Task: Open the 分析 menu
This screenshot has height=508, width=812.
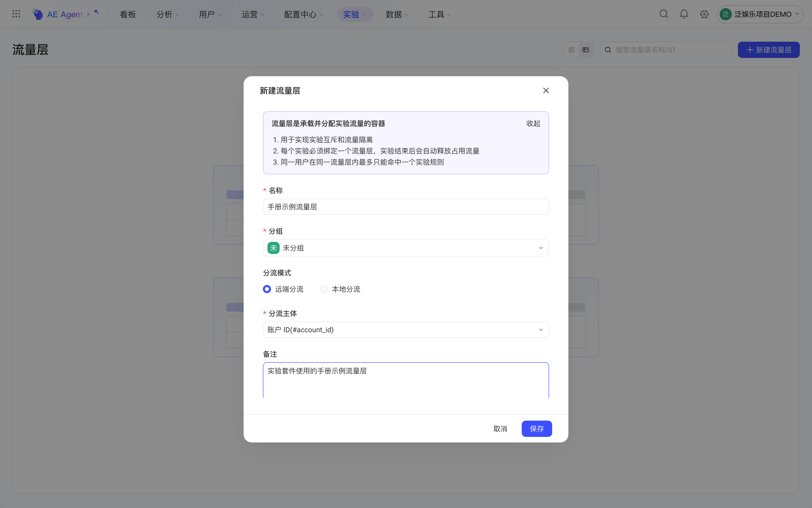Action: pyautogui.click(x=168, y=14)
